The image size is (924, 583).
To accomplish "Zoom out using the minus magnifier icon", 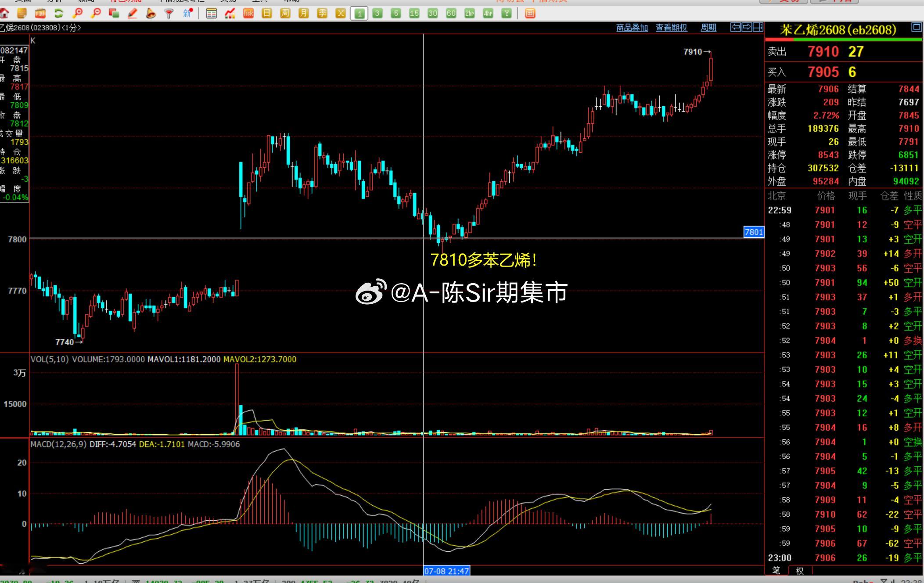I will point(96,13).
